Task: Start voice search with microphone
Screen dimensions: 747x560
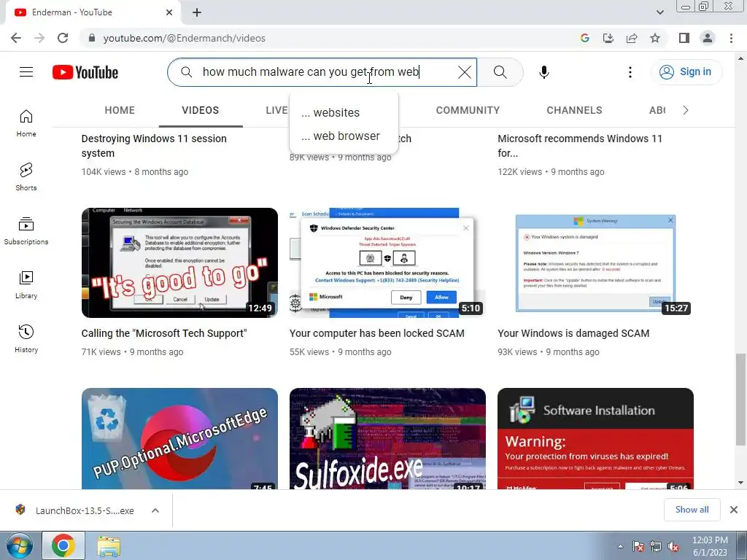Action: coord(544,72)
